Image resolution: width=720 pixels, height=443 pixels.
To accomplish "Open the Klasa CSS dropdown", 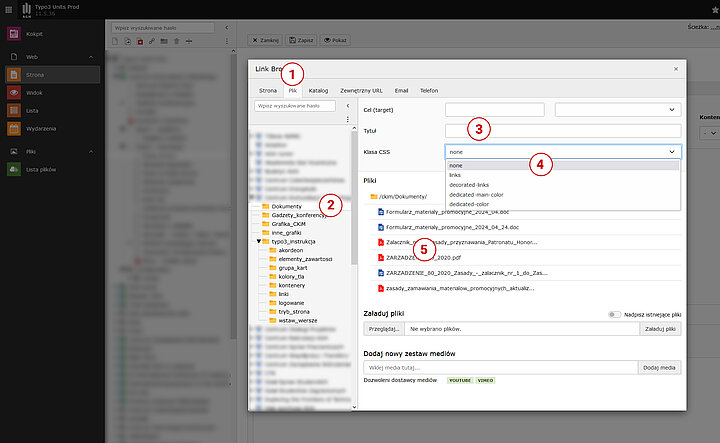I will click(x=563, y=152).
